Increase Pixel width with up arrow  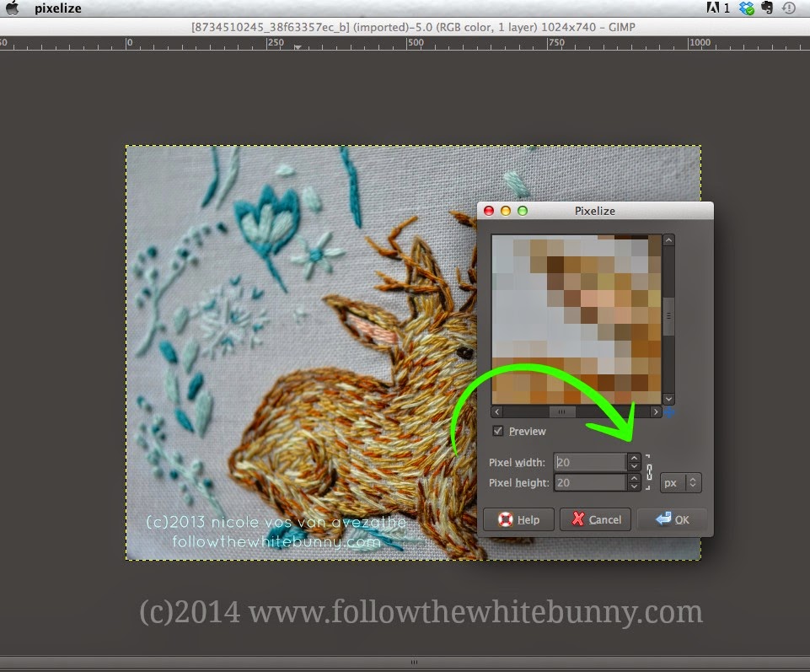coord(634,458)
